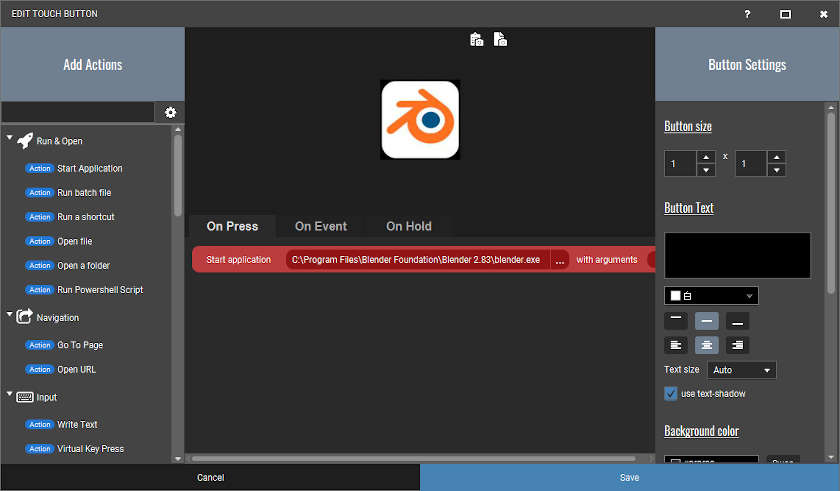840x491 pixels.
Task: Click the paste action clipboard icon
Action: pos(476,39)
